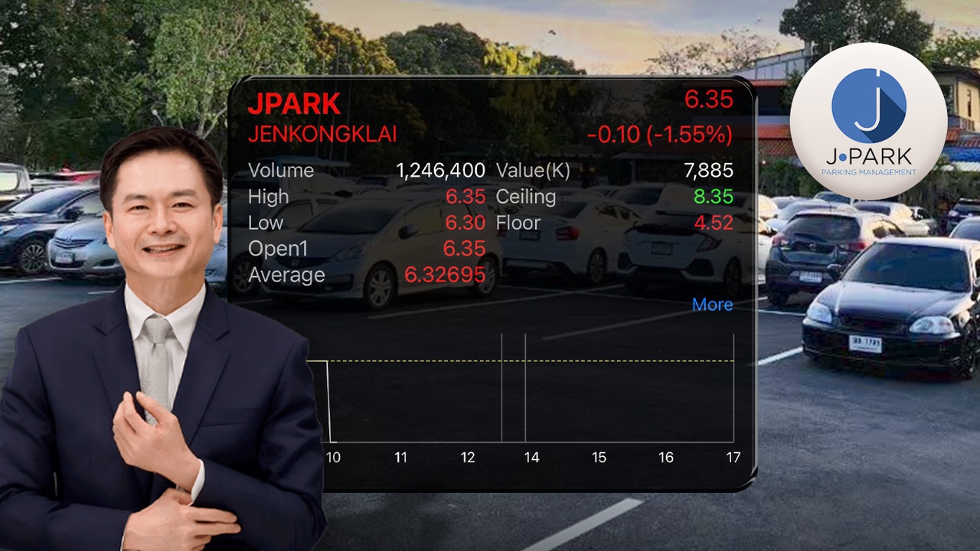Select the change value -0.10 (-1.55%)
Image resolution: width=980 pixels, height=551 pixels.
660,135
